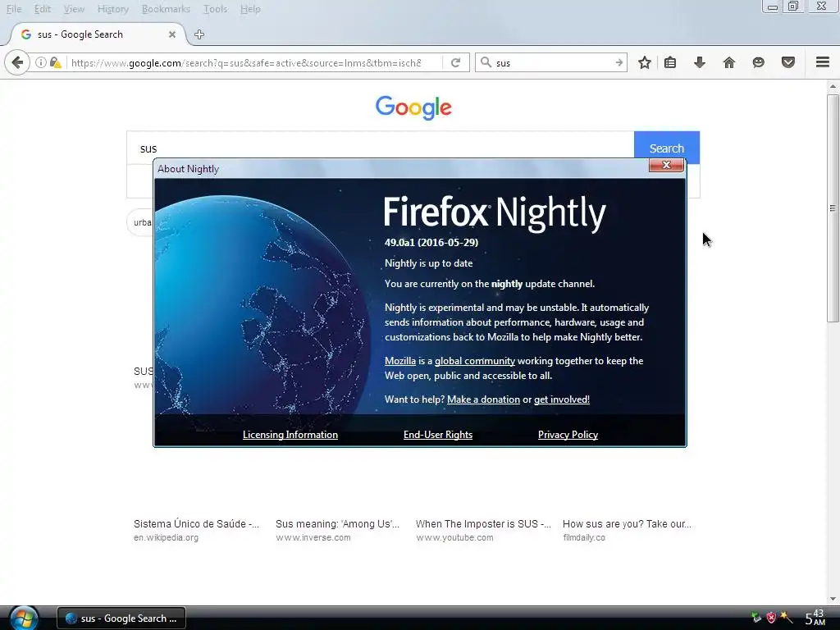Screen dimensions: 840x630
Task: Click www.youtube.com source text
Action: (x=454, y=537)
